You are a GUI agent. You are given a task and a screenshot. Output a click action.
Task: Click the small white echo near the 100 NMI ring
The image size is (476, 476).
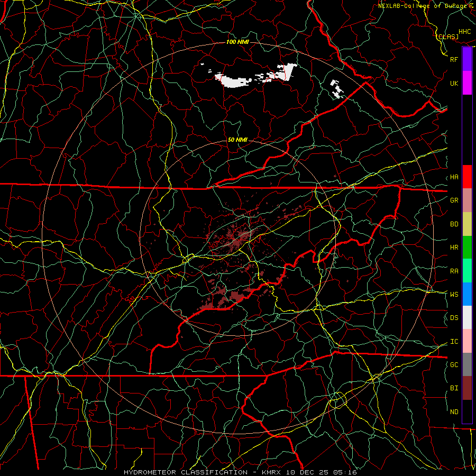point(336,89)
